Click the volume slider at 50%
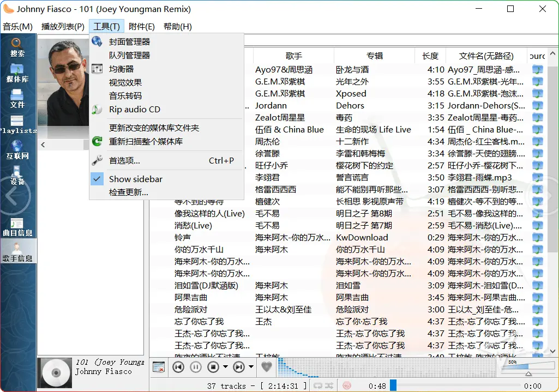The height and width of the screenshot is (392, 559). coord(527,368)
